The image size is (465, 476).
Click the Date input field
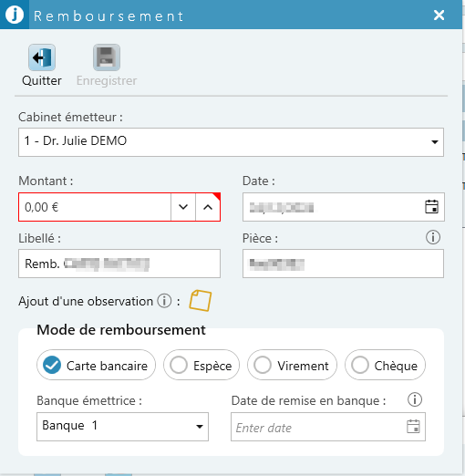tap(344, 207)
